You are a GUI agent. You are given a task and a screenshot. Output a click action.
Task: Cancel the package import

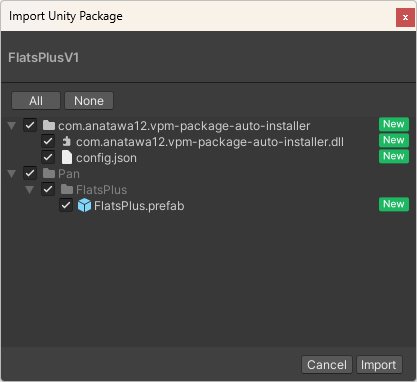pos(327,365)
